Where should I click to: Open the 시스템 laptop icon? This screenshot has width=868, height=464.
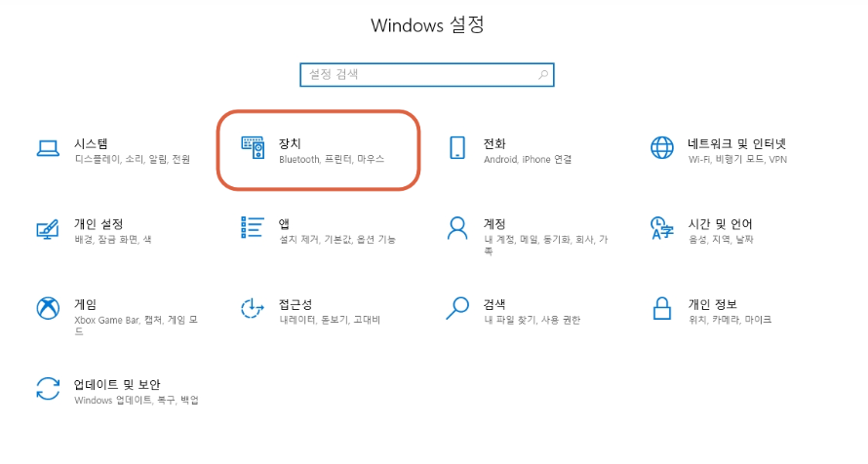[48, 148]
